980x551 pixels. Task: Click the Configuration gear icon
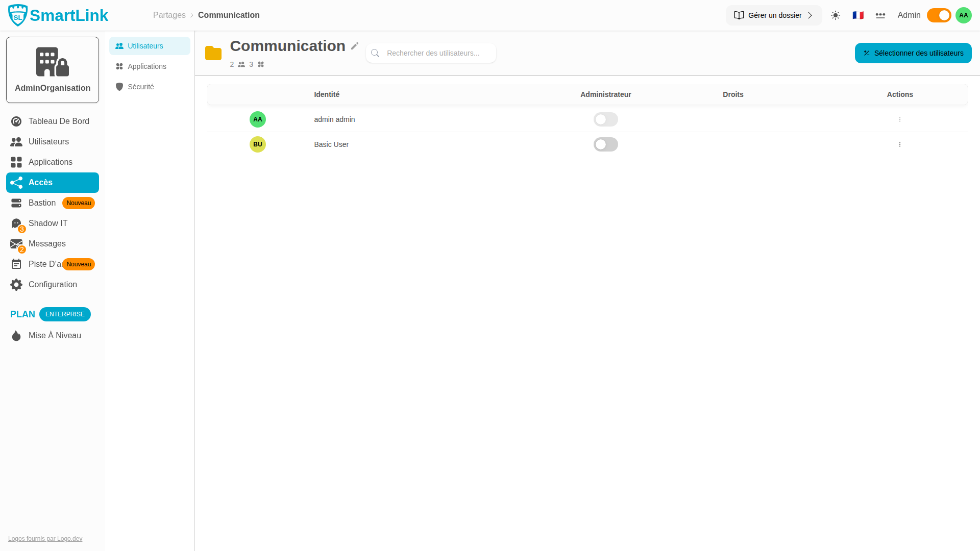tap(16, 285)
